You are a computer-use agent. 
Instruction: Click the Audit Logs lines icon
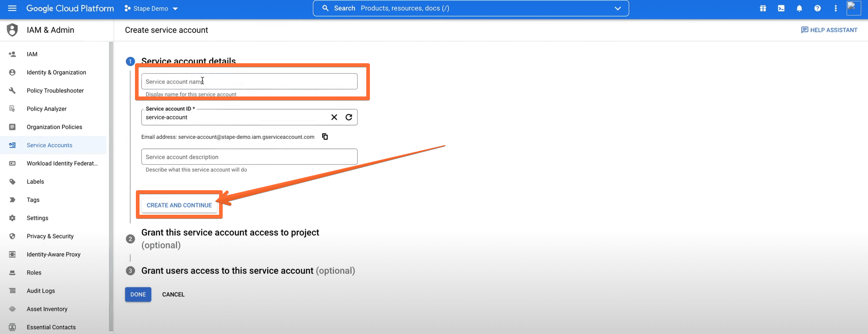click(x=12, y=291)
